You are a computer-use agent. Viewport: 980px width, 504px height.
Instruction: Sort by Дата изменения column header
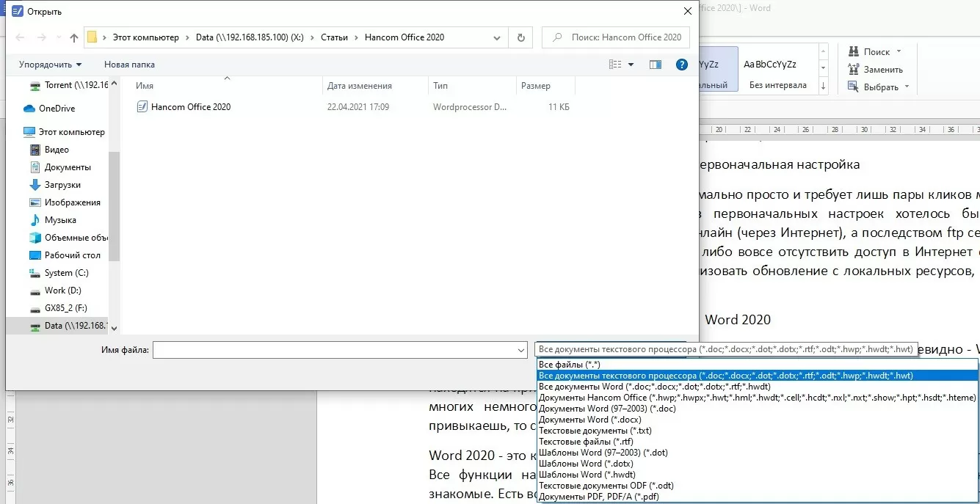coord(359,86)
